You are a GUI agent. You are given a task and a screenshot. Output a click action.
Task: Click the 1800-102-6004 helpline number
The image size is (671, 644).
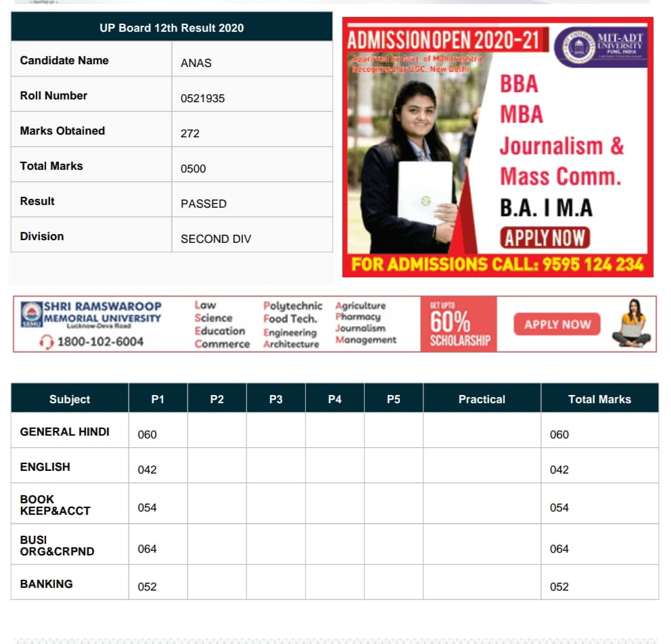coord(100,342)
